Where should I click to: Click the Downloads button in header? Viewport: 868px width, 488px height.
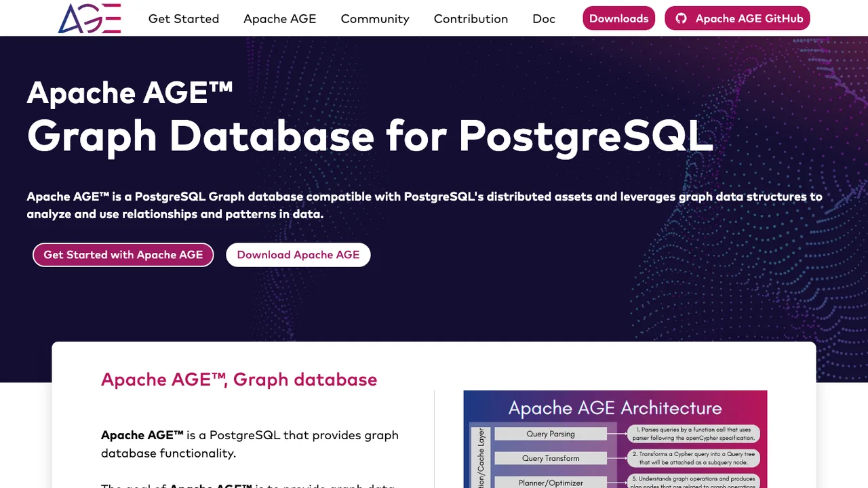click(619, 18)
